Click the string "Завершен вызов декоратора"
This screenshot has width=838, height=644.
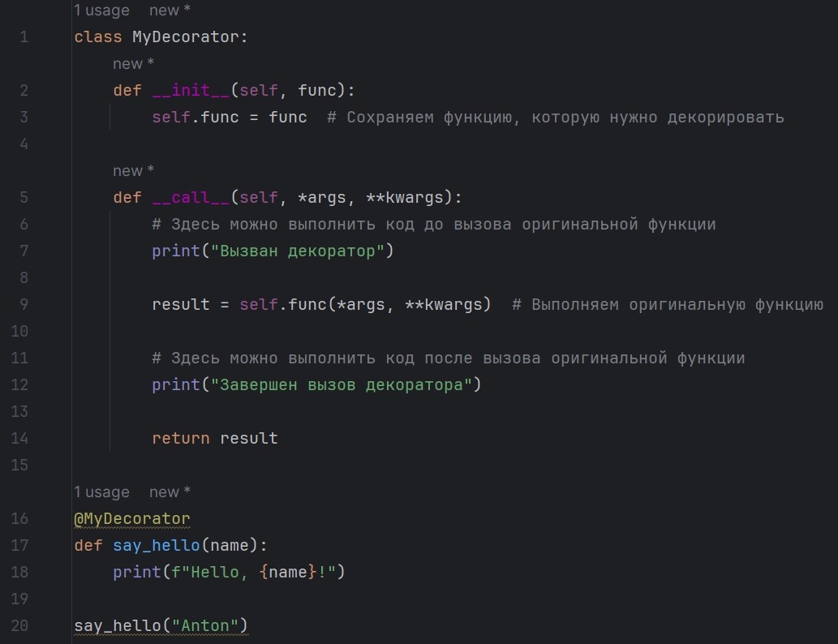pos(342,384)
